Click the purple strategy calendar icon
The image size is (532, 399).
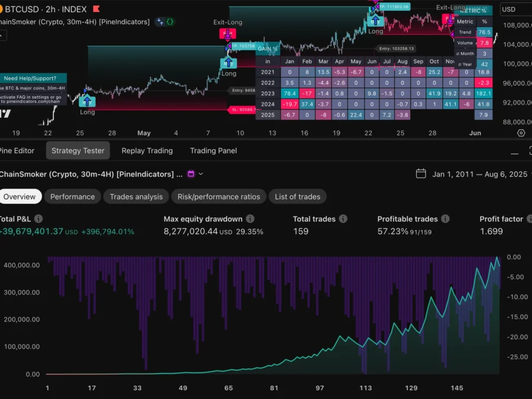click(x=191, y=174)
